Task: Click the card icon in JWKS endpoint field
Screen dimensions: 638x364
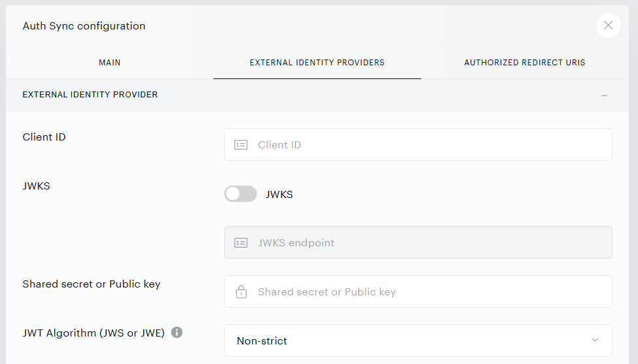Action: [x=241, y=243]
